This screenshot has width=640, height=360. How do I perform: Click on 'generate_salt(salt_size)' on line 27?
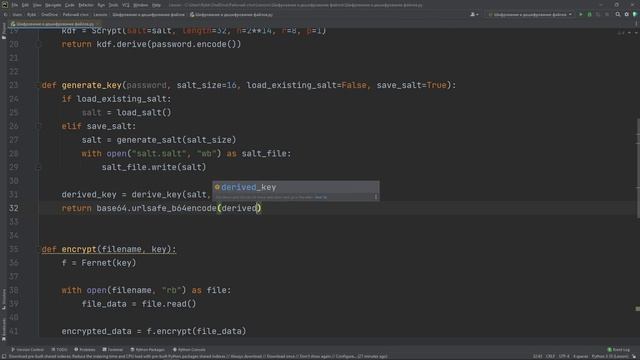[x=176, y=140]
